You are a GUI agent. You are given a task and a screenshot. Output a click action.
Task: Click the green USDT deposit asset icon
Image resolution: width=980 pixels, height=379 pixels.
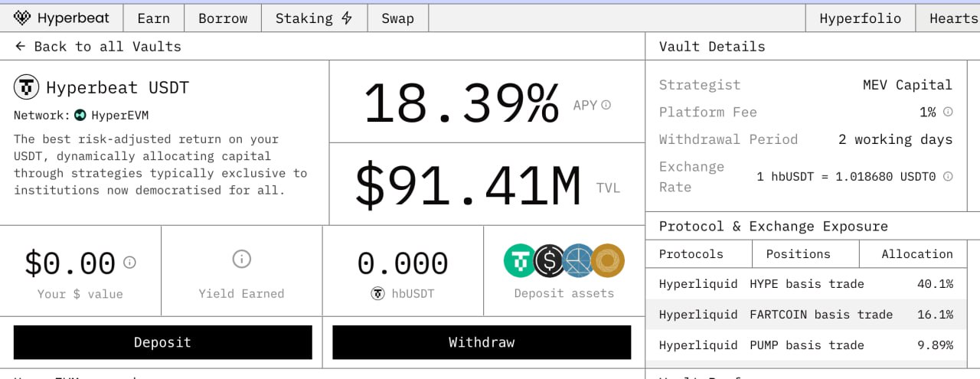pos(520,260)
